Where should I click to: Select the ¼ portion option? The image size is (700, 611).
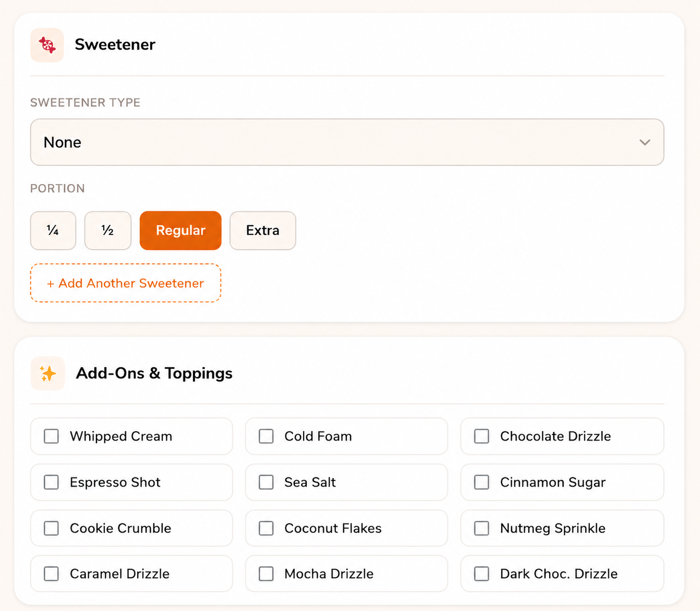[x=53, y=230]
